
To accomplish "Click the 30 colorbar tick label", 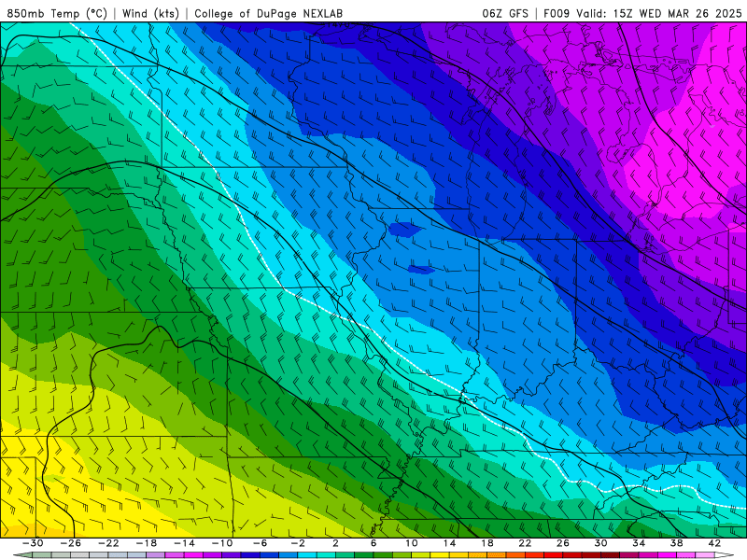I will pyautogui.click(x=600, y=543).
